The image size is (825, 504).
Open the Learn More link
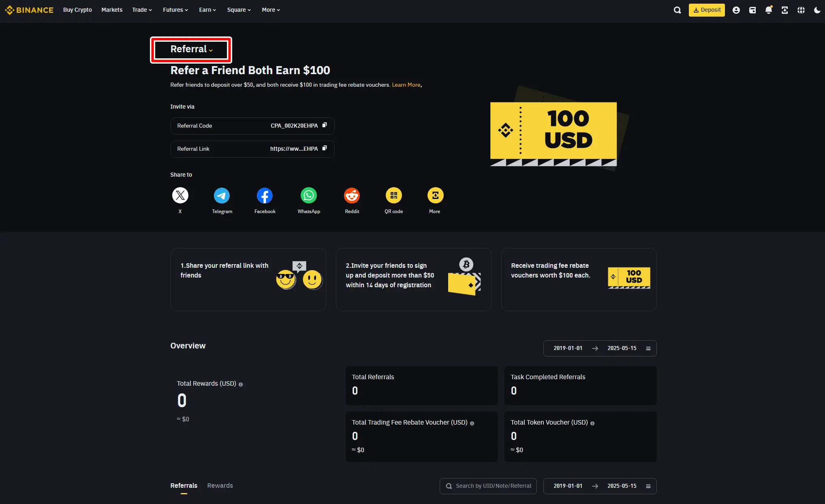[406, 85]
